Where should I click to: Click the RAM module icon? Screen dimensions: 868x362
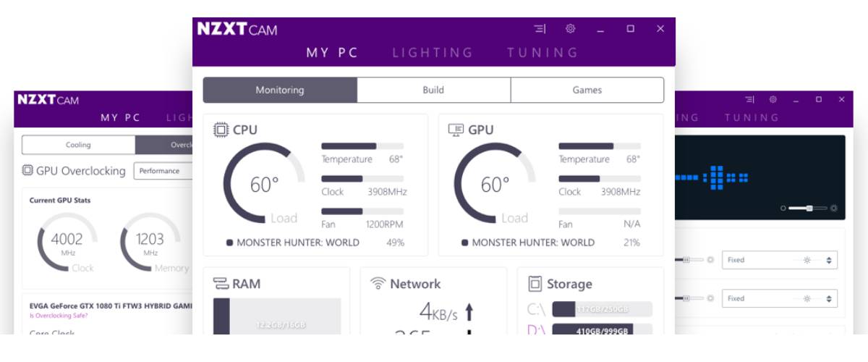[221, 284]
